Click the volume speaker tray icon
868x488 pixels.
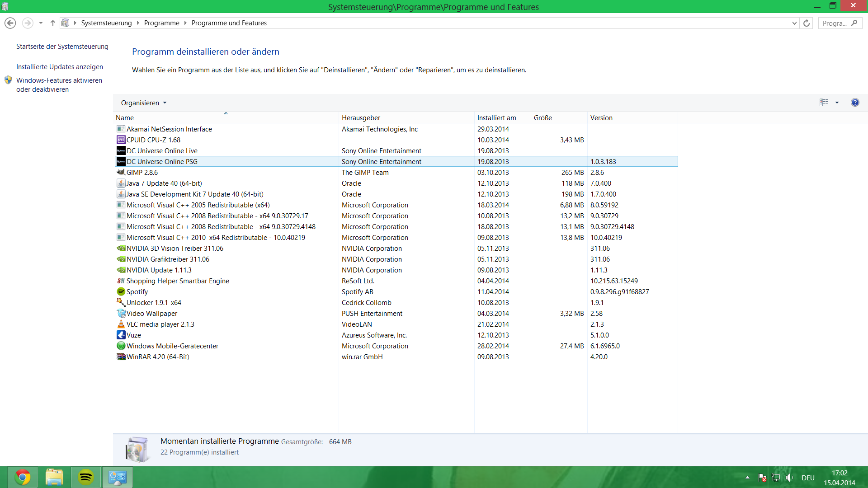click(789, 478)
